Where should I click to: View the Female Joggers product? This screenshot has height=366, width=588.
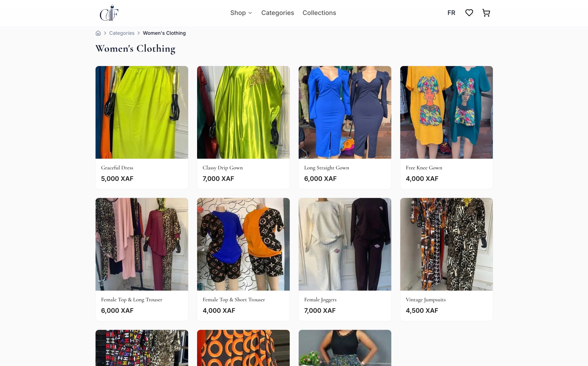(x=345, y=244)
